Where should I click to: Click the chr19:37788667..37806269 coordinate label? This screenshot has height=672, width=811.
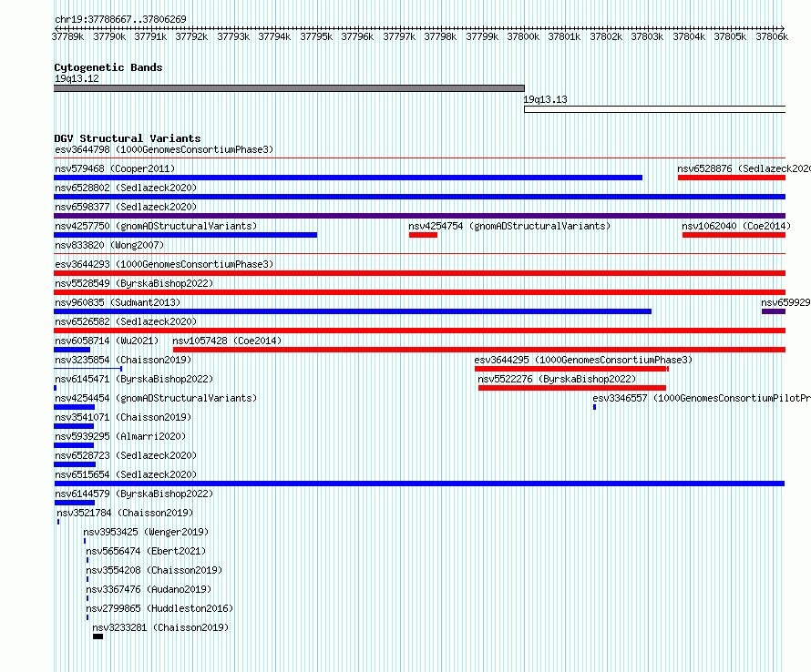(120, 19)
